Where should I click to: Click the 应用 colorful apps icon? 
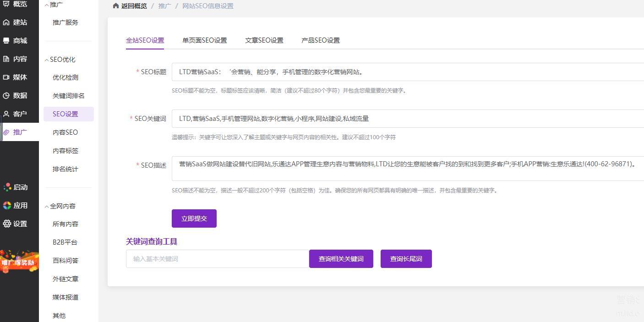pos(7,206)
